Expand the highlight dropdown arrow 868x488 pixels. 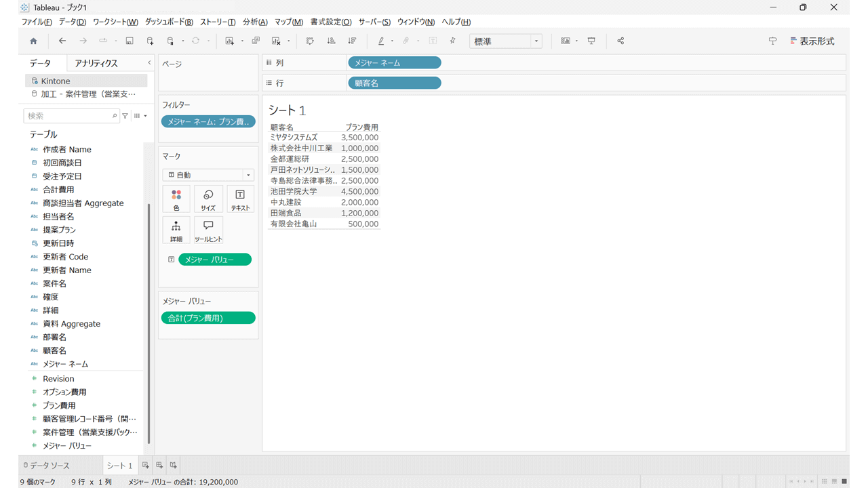[393, 41]
